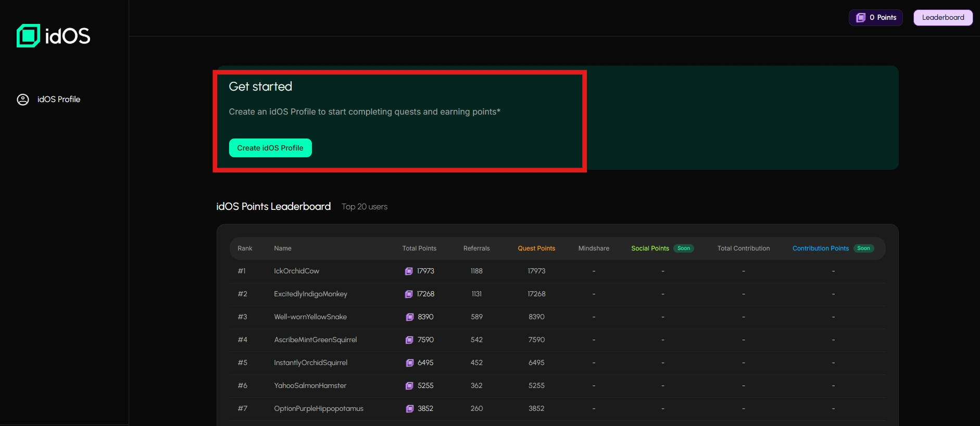Click points icon beside 3852 total
The image size is (980, 426).
410,409
